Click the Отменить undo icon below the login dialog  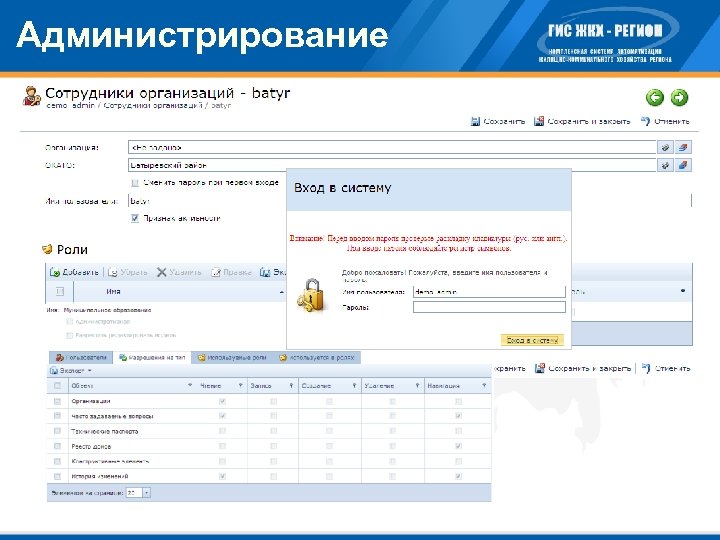646,368
